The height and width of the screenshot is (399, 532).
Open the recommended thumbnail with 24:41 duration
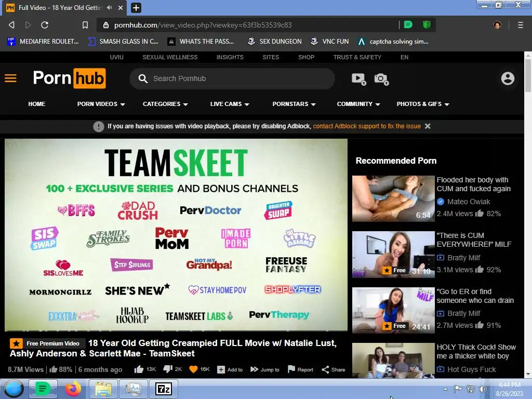[x=393, y=310]
